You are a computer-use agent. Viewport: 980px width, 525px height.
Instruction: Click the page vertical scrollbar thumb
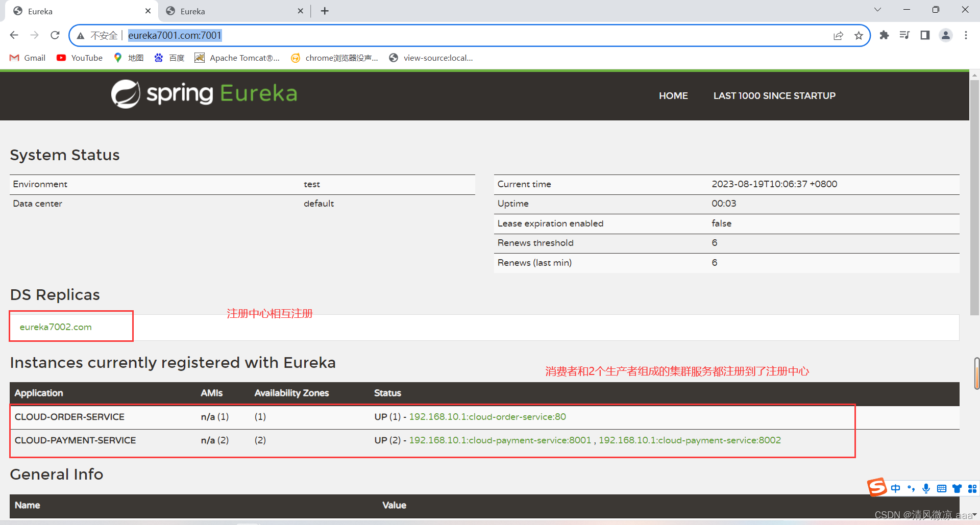point(975,198)
